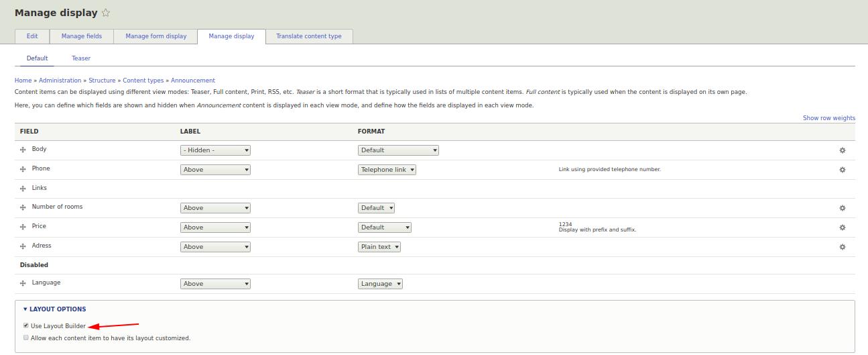Open settings gear for Price field
Image resolution: width=868 pixels, height=355 pixels.
click(x=843, y=227)
